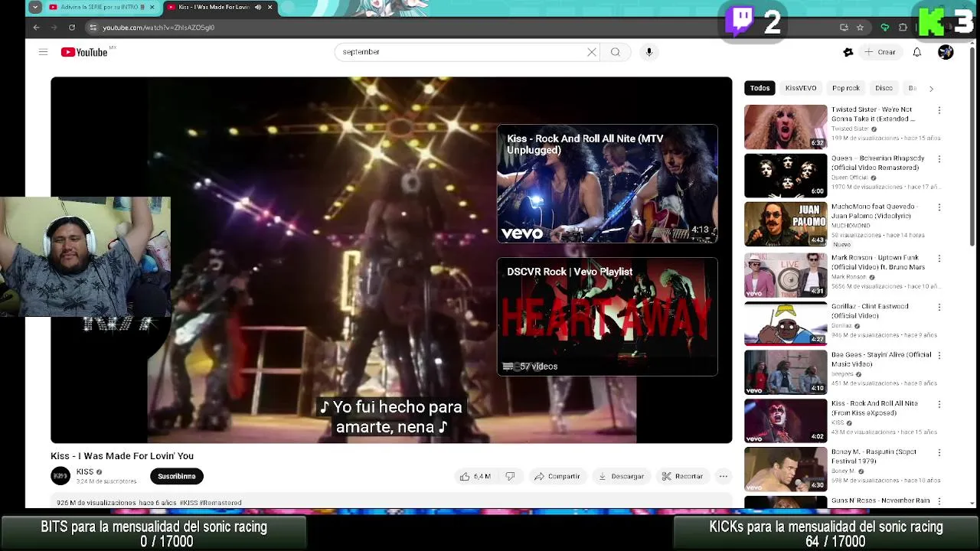Screen dimensions: 980x551
Task: Click the Suscribirme button
Action: click(177, 476)
